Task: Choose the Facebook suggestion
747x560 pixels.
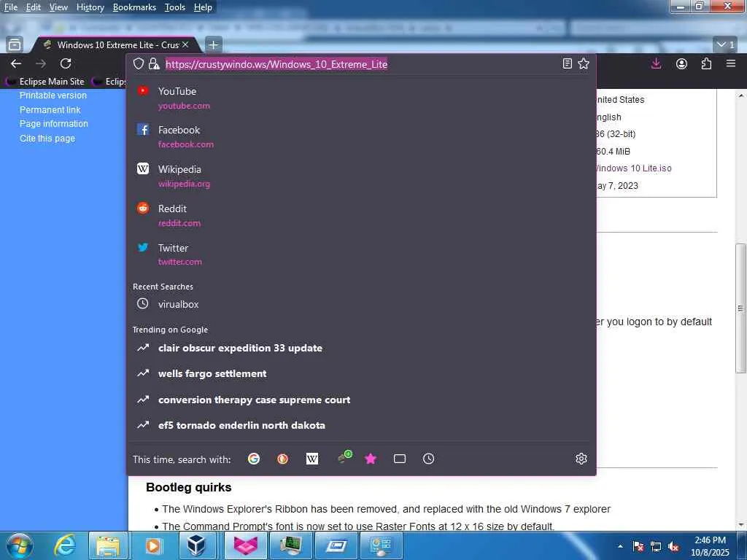Action: coord(361,136)
